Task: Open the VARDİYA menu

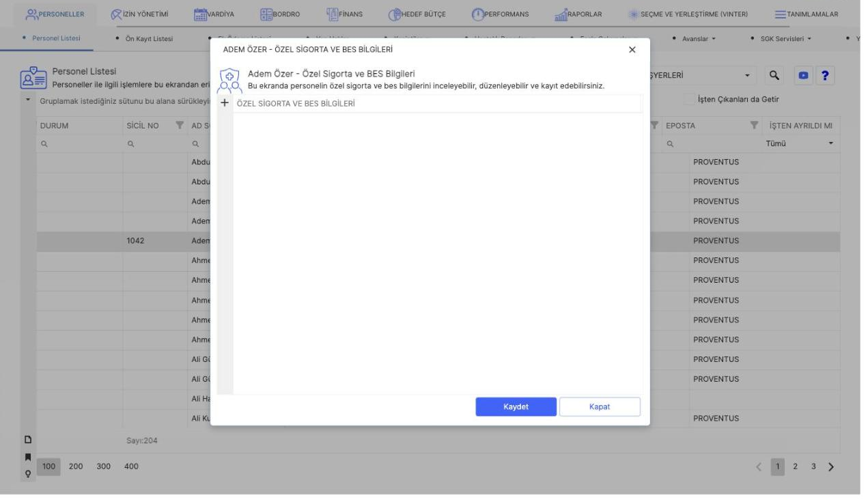Action: [x=215, y=14]
